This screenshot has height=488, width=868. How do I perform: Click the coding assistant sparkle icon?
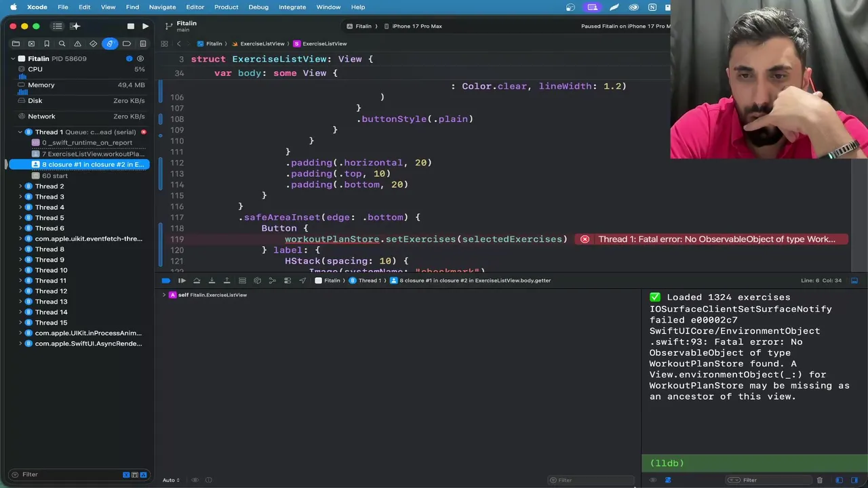(75, 26)
